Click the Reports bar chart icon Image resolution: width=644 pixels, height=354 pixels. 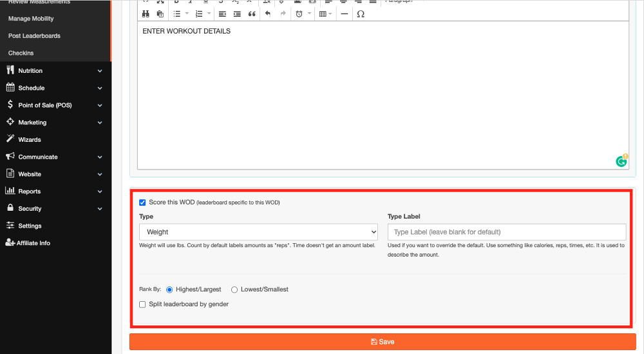[x=10, y=190]
